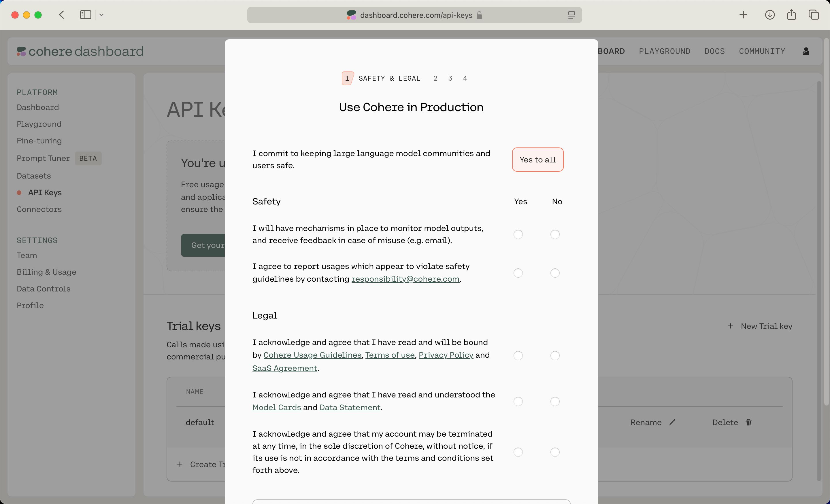Navigate to Connectors section
This screenshot has height=504, width=830.
click(x=39, y=209)
